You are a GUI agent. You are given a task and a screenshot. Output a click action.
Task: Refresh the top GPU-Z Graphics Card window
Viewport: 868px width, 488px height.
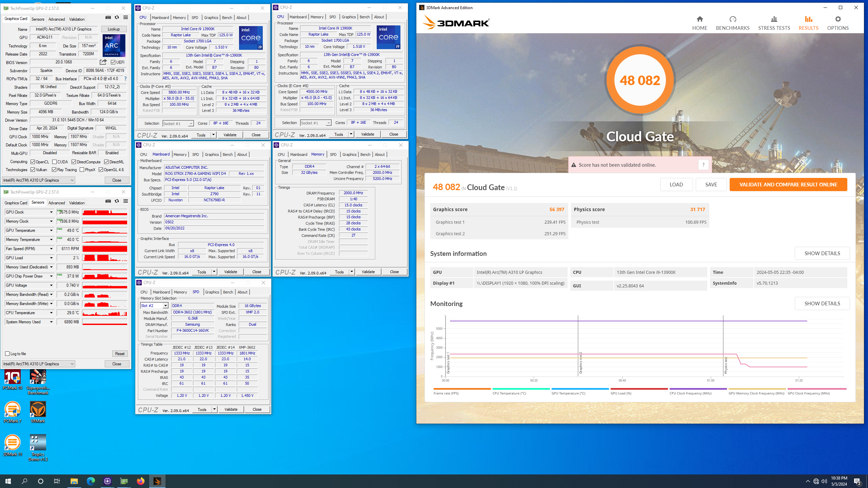(117, 17)
